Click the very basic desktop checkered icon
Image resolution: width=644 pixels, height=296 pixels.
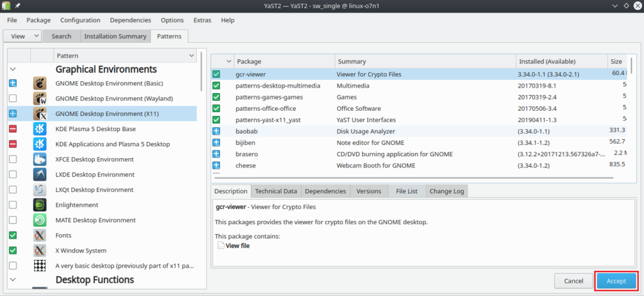pos(40,266)
